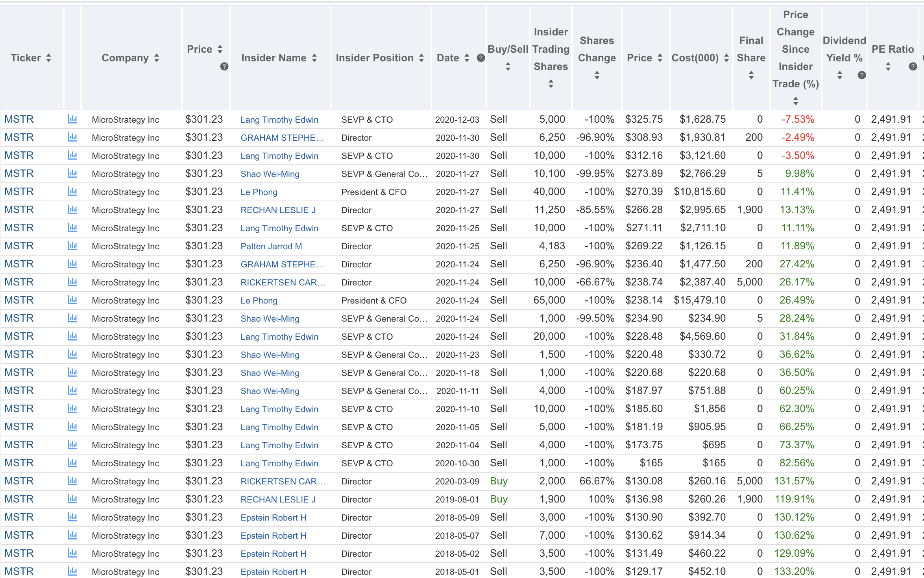The image size is (924, 578).
Task: Select the -7.53% price change cell
Action: coord(798,119)
